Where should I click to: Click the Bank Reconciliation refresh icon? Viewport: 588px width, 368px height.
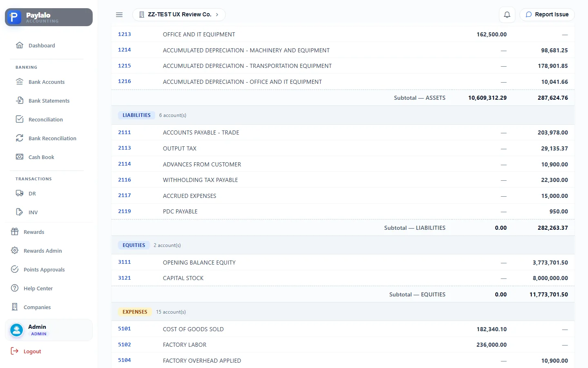pos(20,138)
